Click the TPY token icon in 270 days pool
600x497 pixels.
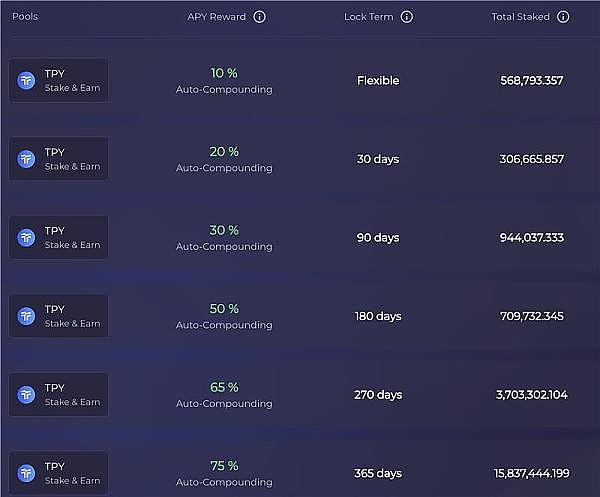coord(27,394)
